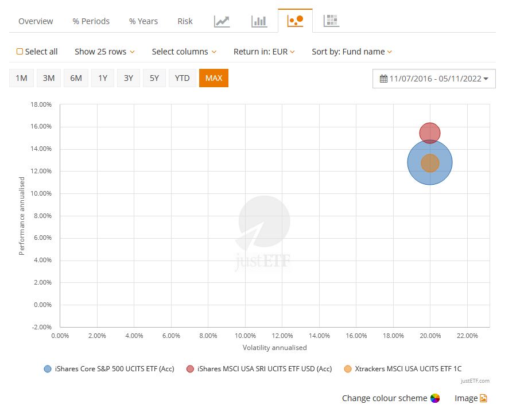Viewport: 524px width, 420px height.
Task: Open the Return in: EUR dropdown
Action: click(x=264, y=52)
